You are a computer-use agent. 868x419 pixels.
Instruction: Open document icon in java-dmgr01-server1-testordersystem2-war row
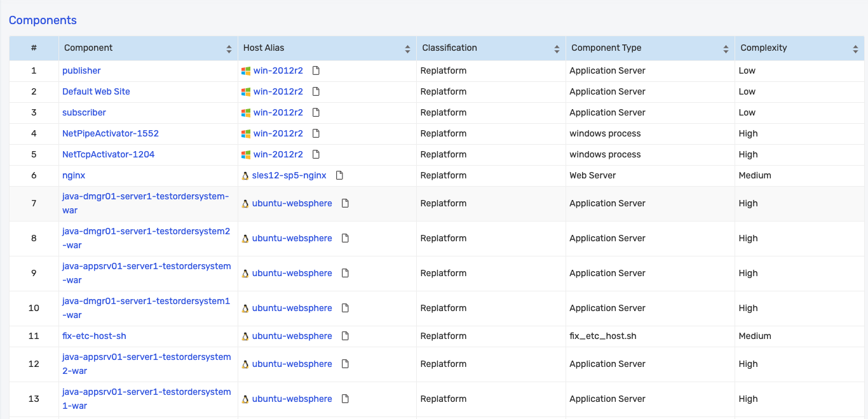[x=345, y=238]
